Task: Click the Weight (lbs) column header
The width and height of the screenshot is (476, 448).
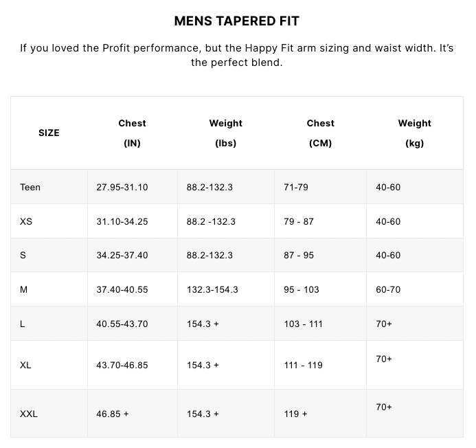Action: point(225,133)
